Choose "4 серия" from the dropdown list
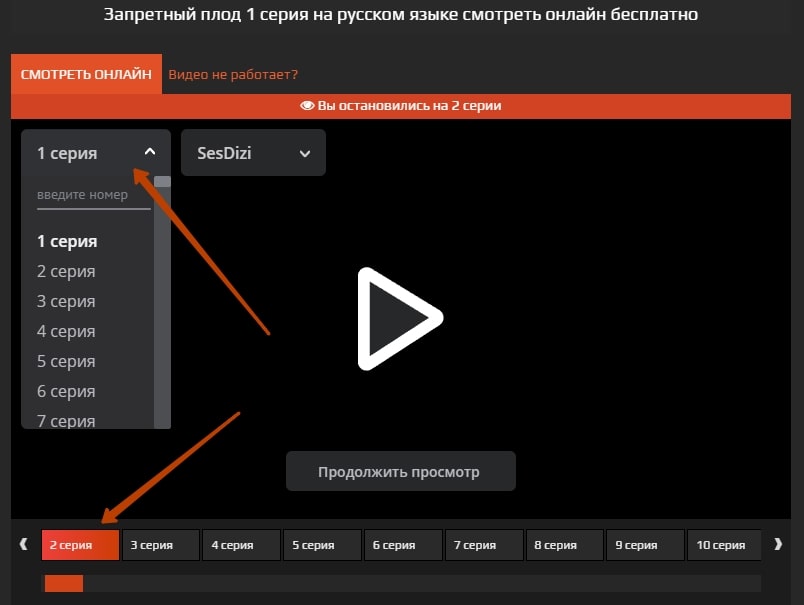The image size is (804, 605). click(66, 331)
